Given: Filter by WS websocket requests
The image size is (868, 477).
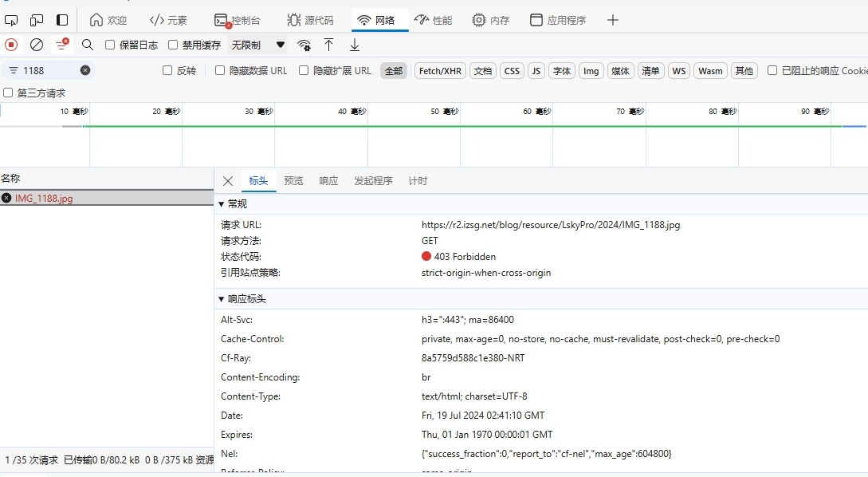Looking at the screenshot, I should (678, 71).
